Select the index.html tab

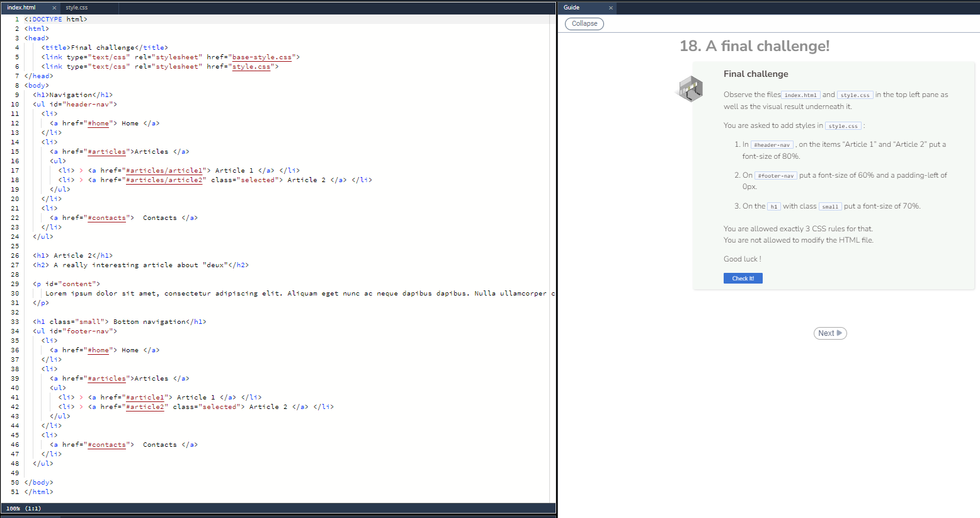coord(21,7)
